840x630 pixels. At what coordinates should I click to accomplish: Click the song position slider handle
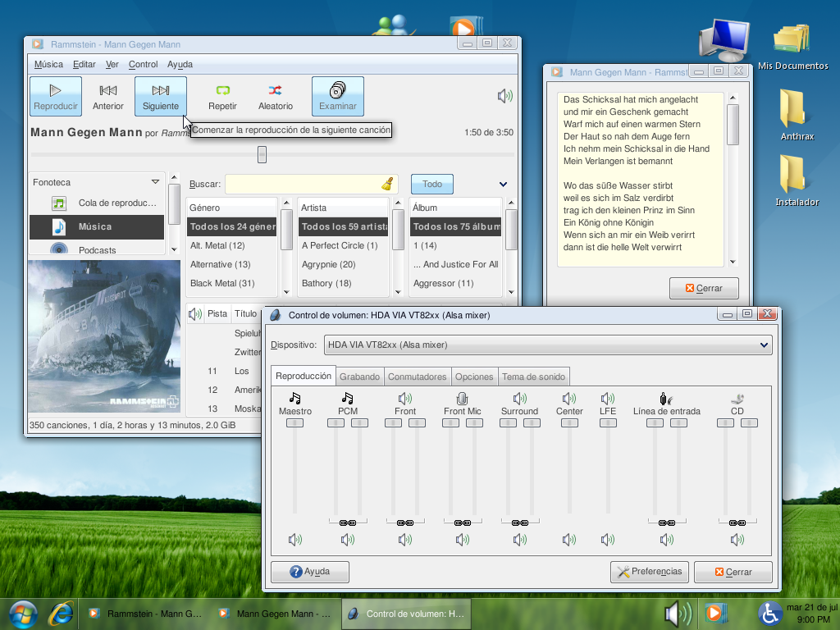click(262, 155)
